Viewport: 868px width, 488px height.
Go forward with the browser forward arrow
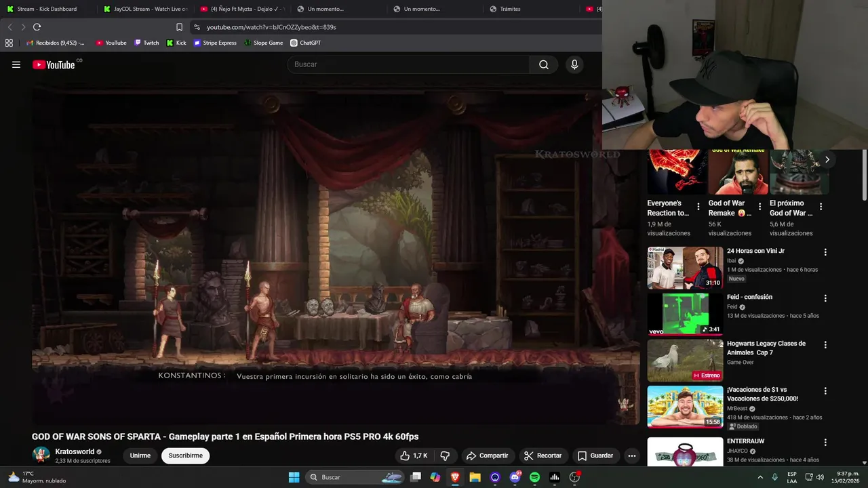pyautogui.click(x=23, y=27)
